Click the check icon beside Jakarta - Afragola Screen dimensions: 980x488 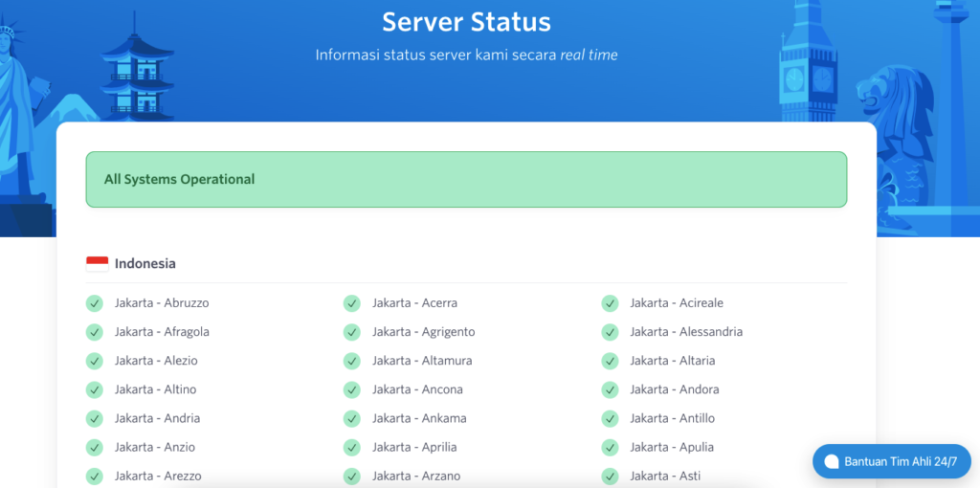click(x=95, y=332)
